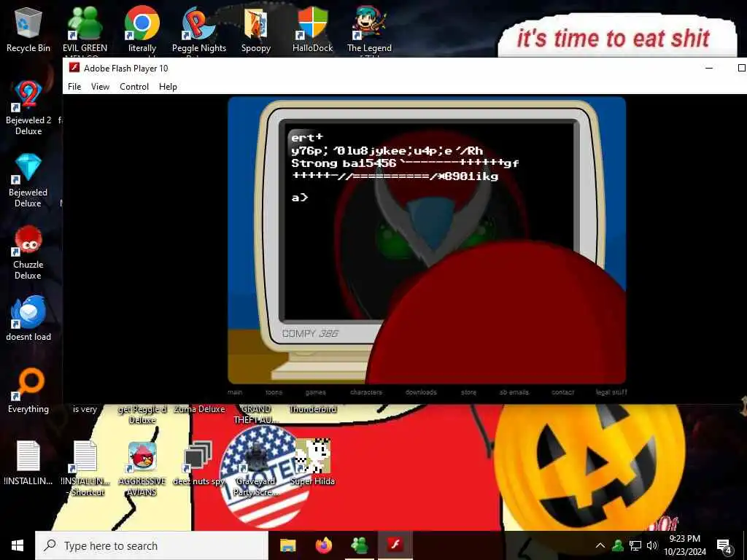Open the Recycle Bin desktop icon
Screen dimensions: 747x560
coord(28,29)
